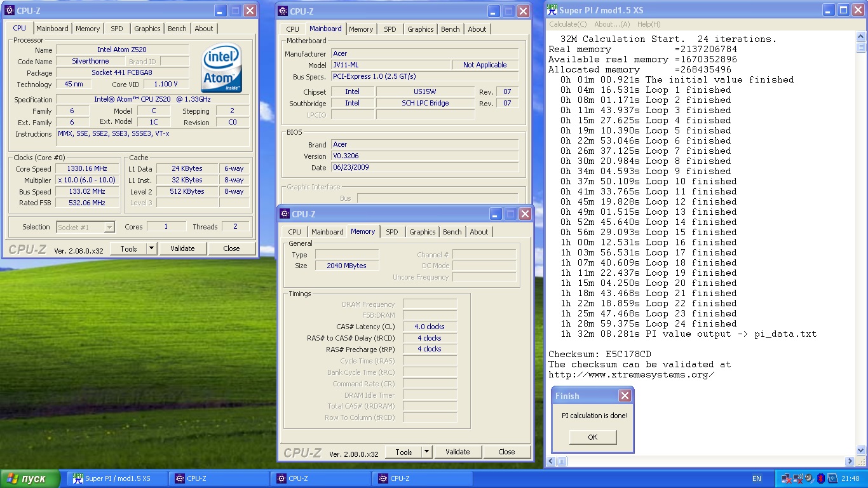Click title bar icon of CPU-Z Mainboard window
The height and width of the screenshot is (488, 868).
pos(283,11)
